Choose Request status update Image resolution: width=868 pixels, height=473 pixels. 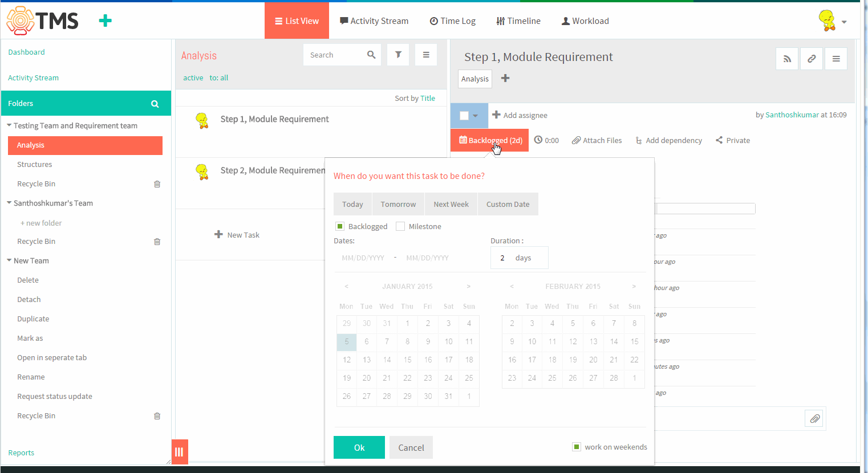point(55,396)
